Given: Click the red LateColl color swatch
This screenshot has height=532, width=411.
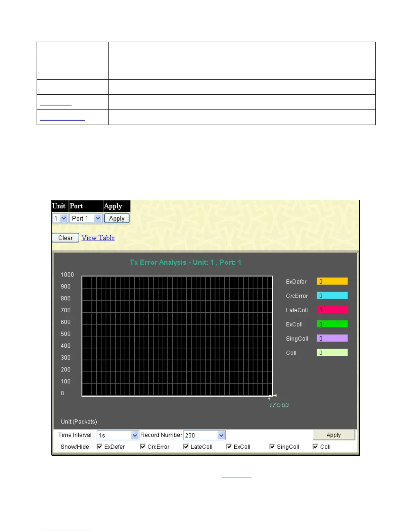Looking at the screenshot, I should tap(332, 310).
